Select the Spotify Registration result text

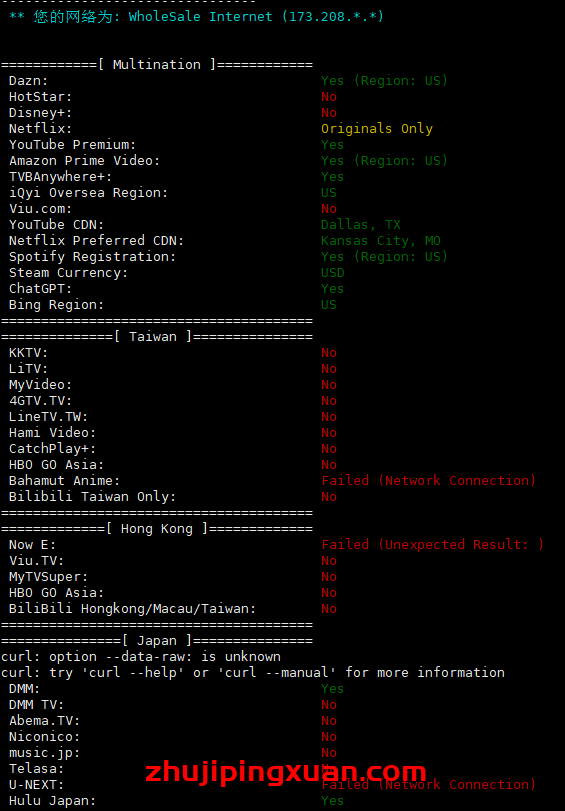coord(384,257)
